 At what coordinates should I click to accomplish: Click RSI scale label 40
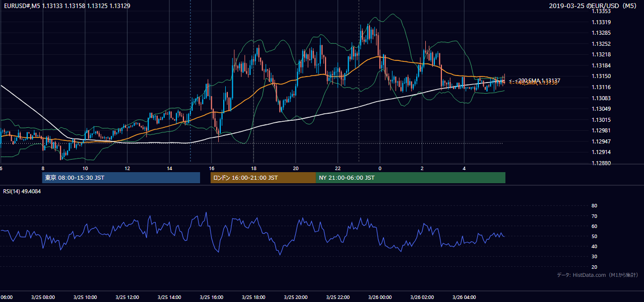point(594,246)
